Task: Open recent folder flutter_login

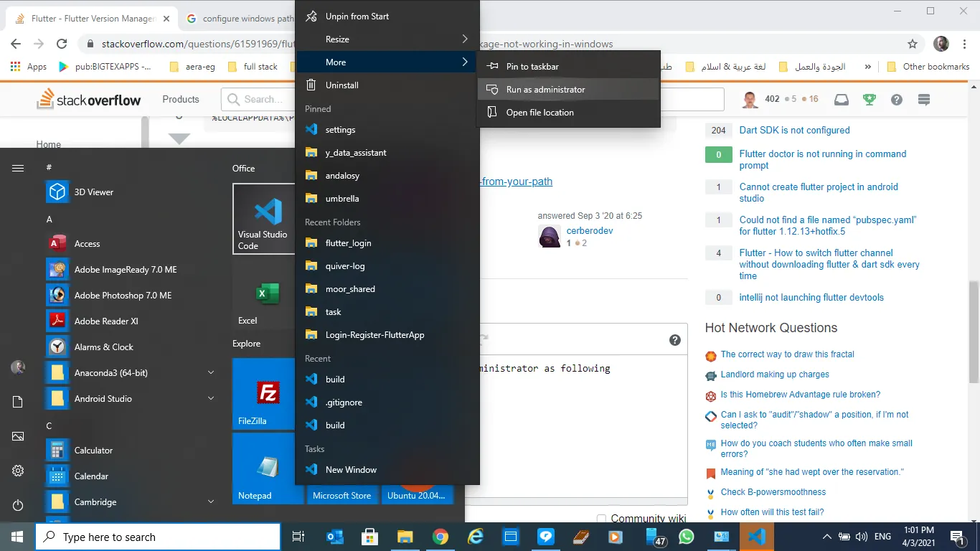Action: (x=387, y=243)
